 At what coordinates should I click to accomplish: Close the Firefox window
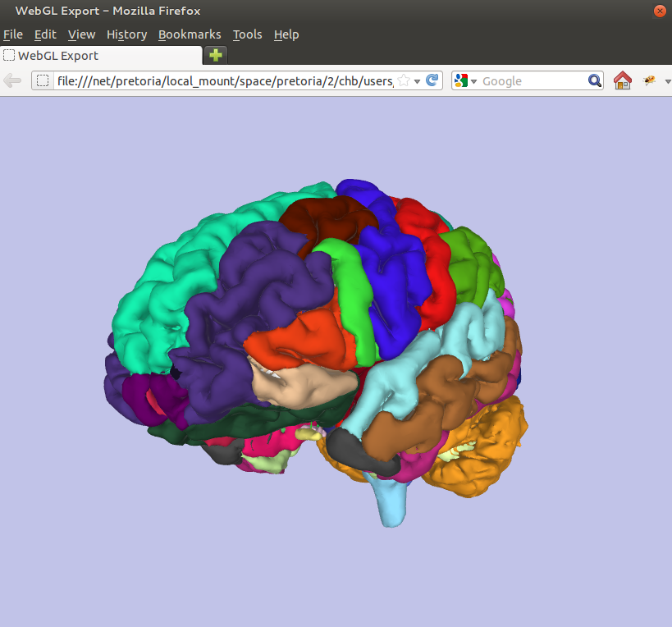pos(659,11)
